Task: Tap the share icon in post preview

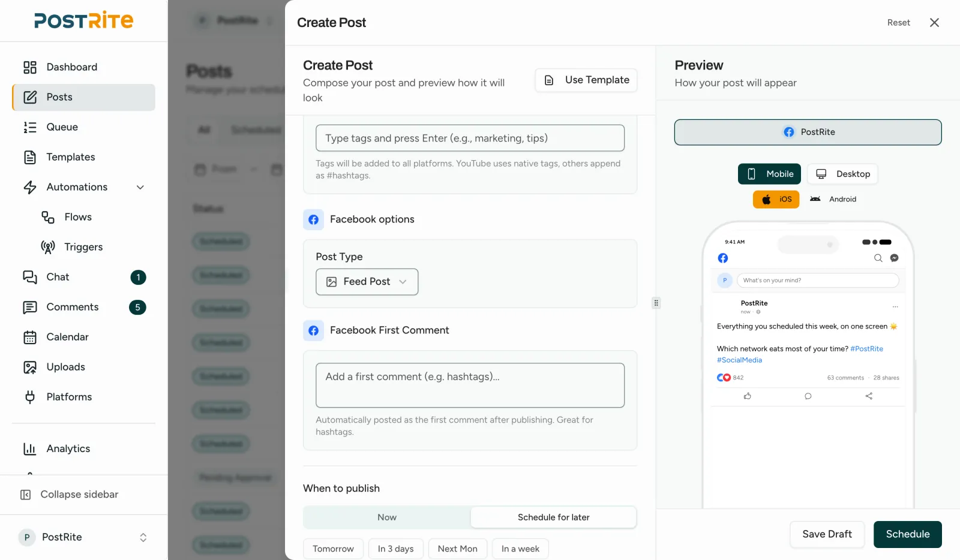Action: click(869, 396)
